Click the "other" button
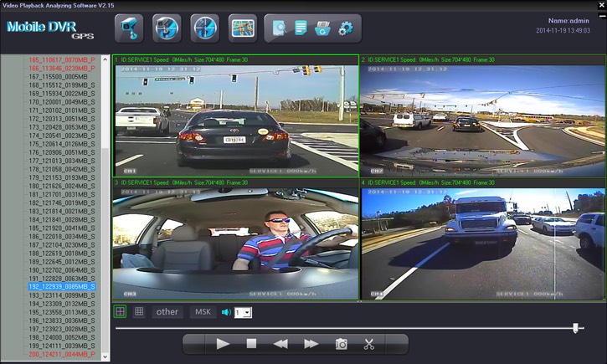This screenshot has height=364, width=607. click(x=167, y=312)
